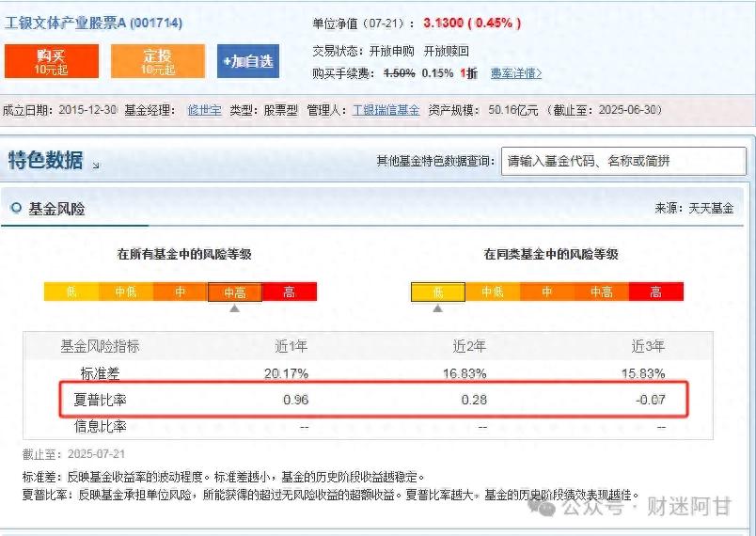
Task: Click 标准差 row label
Action: (100, 373)
